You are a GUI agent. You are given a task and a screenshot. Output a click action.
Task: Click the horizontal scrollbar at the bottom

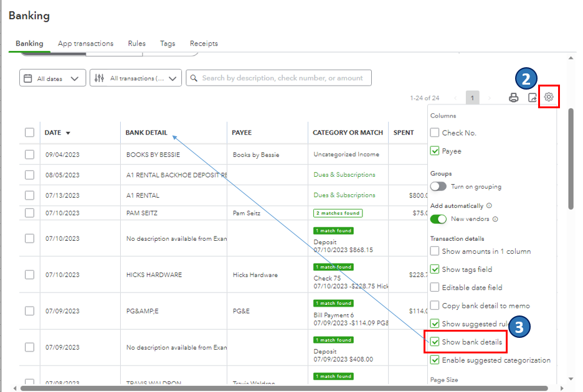coord(285,388)
